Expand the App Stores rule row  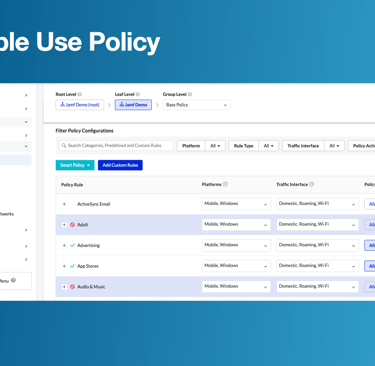pyautogui.click(x=64, y=266)
